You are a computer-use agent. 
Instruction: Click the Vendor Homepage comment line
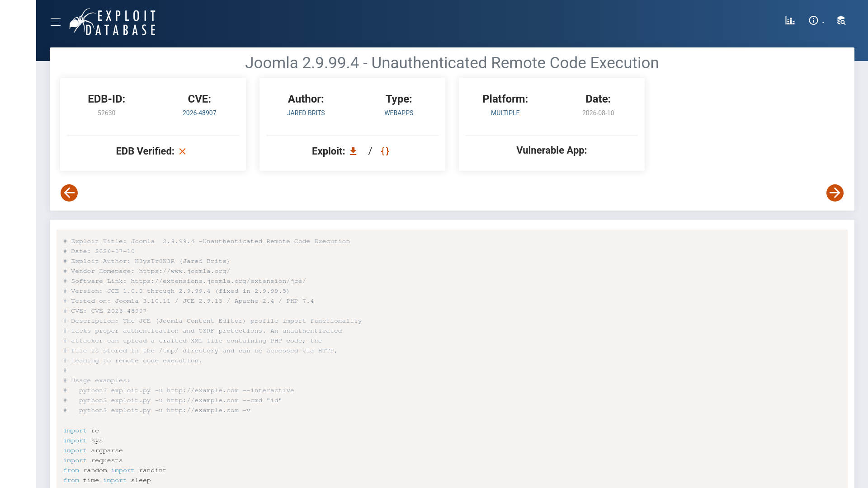click(147, 271)
